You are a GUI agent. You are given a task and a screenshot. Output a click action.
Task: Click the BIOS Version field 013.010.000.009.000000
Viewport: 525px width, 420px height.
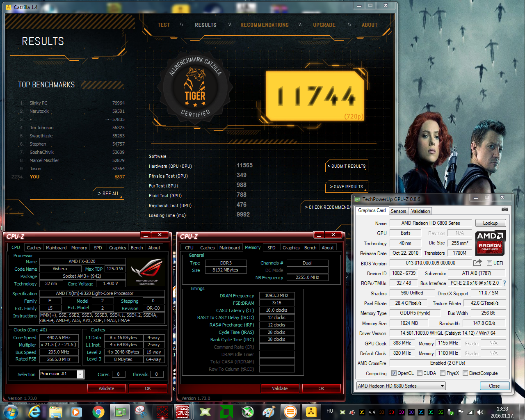tap(430, 263)
